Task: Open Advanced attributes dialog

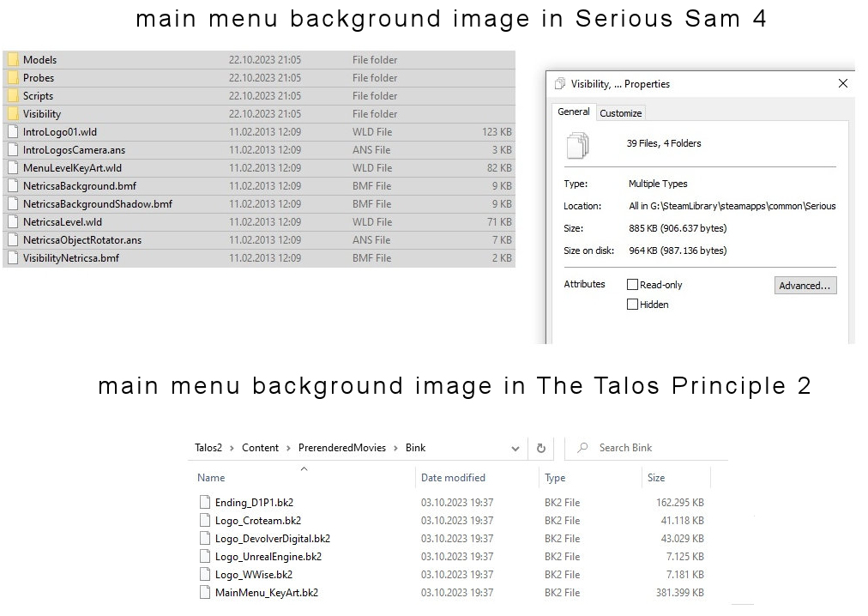Action: pyautogui.click(x=805, y=286)
